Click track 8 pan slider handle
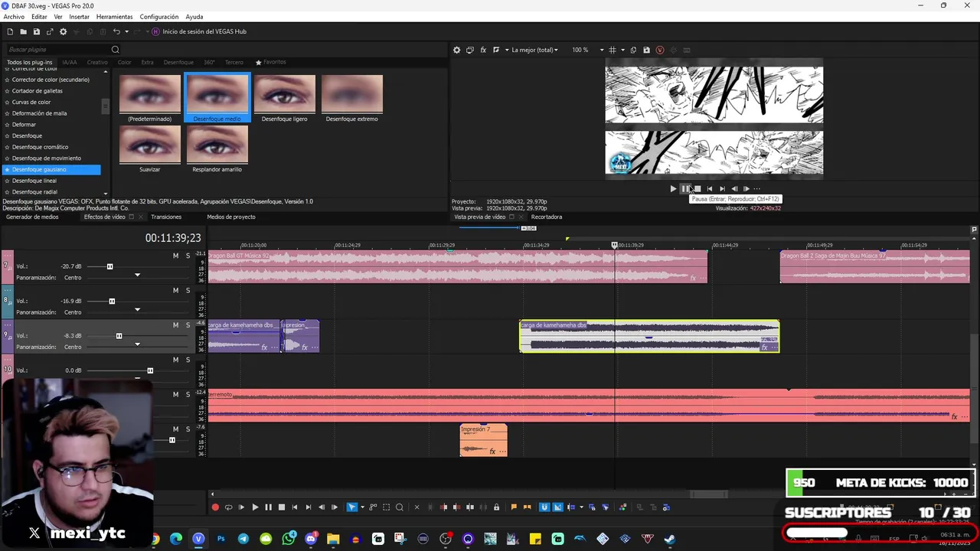The image size is (980, 551). [137, 310]
